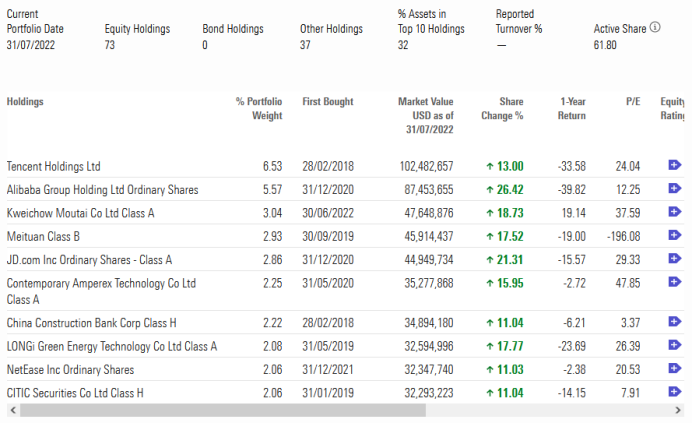Open equity rating icon for Tencent Holdings Ltd
The width and height of the screenshot is (693, 423).
point(674,165)
